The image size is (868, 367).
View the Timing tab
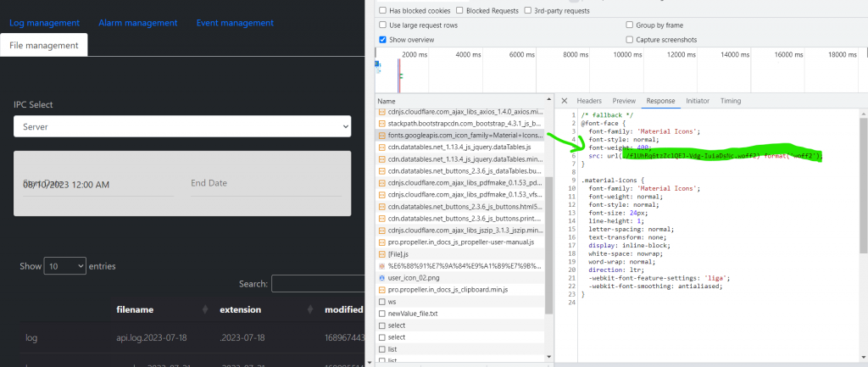point(731,101)
